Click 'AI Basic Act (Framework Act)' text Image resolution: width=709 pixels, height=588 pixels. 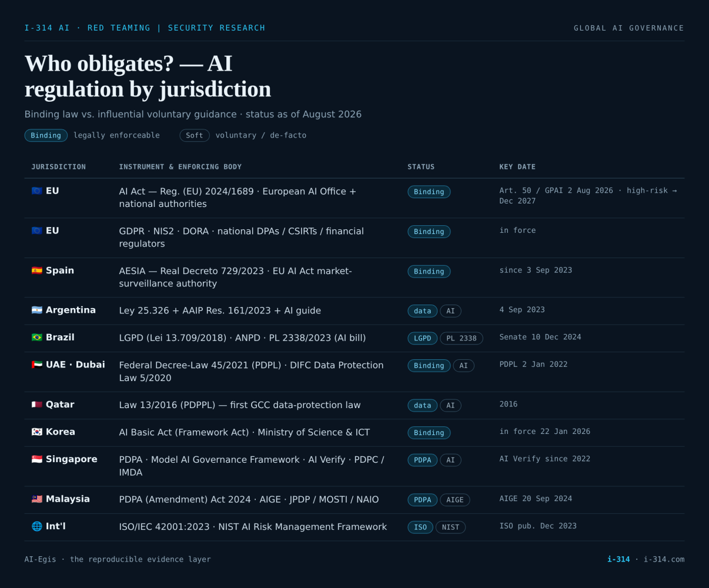pos(184,432)
